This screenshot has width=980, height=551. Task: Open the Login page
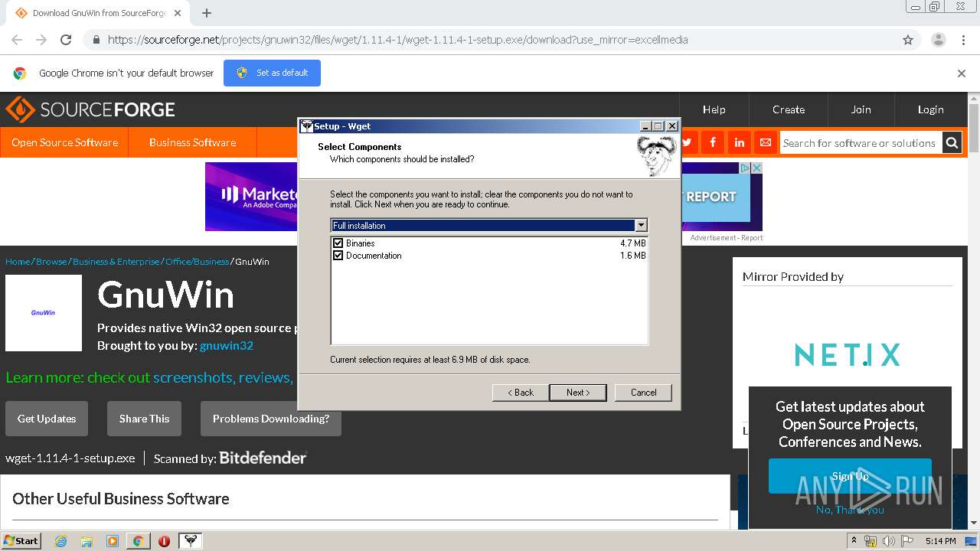click(930, 109)
